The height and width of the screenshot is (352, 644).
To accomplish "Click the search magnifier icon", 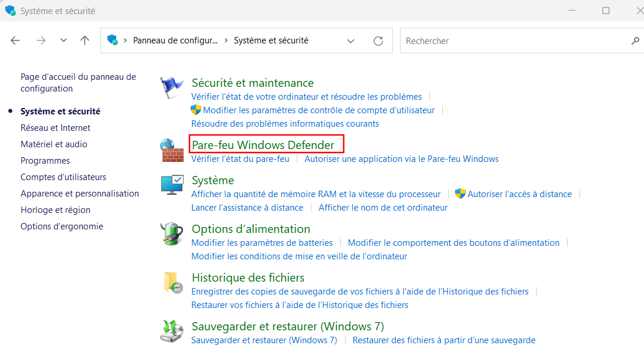I will point(635,40).
